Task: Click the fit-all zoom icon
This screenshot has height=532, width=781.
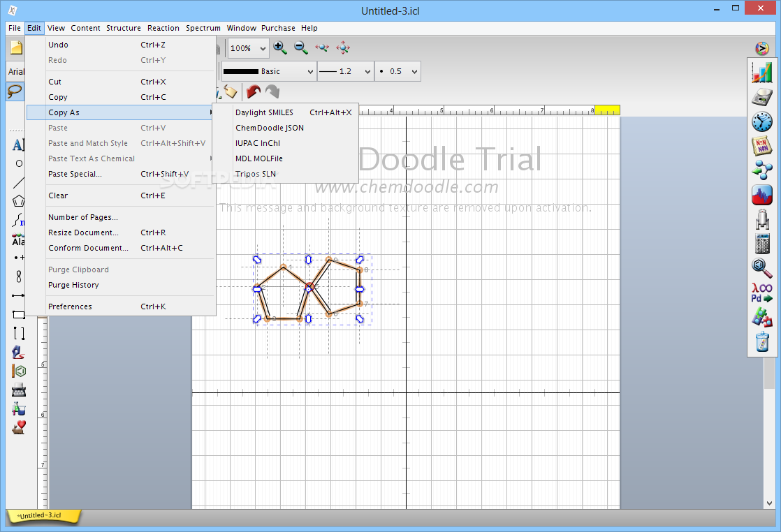Action: (x=343, y=47)
